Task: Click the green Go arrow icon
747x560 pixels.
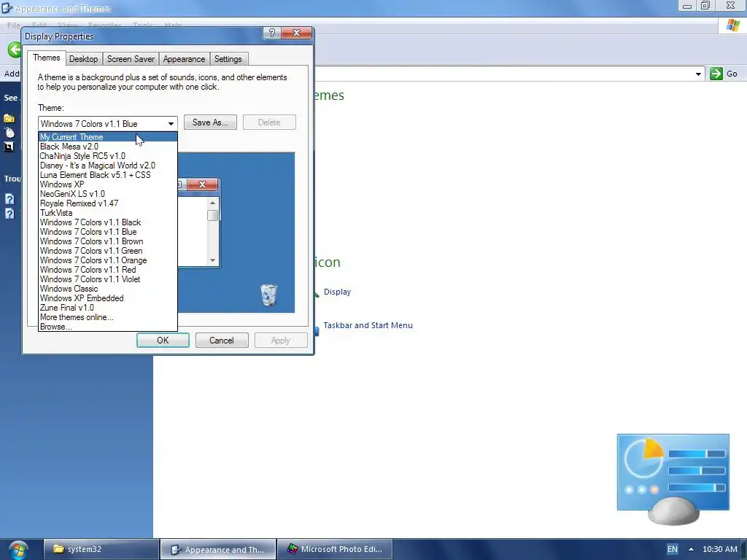Action: [x=716, y=74]
